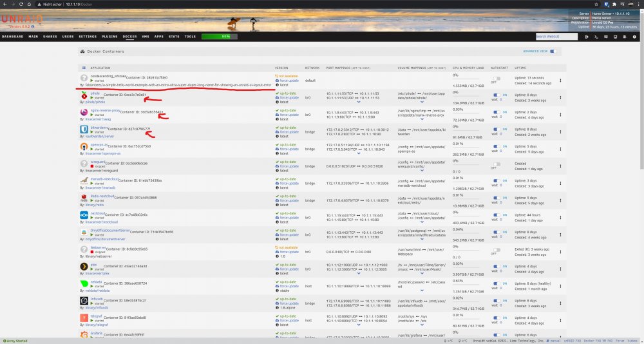Open the info monitor icon in the top bar
The image size is (644, 344).
point(615,37)
